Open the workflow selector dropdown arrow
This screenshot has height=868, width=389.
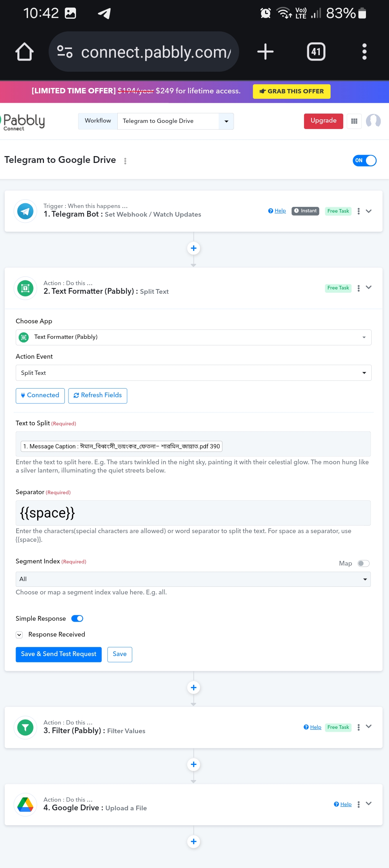click(x=226, y=121)
